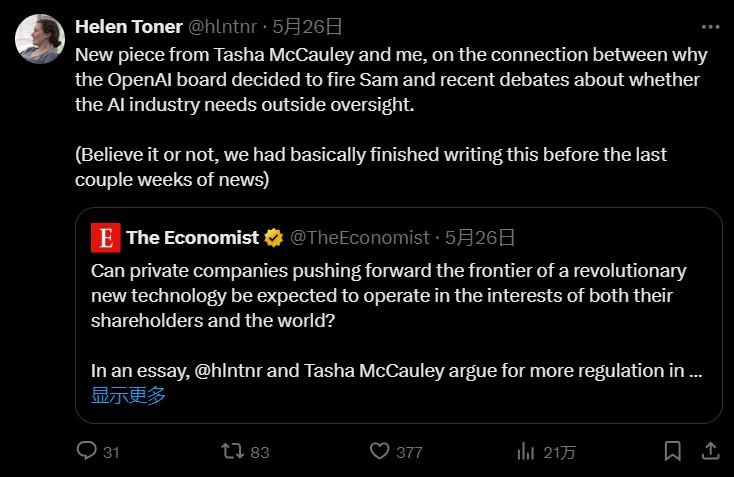Click the @hlntnr handle
Viewport: 734px width, 477px height.
[x=222, y=25]
